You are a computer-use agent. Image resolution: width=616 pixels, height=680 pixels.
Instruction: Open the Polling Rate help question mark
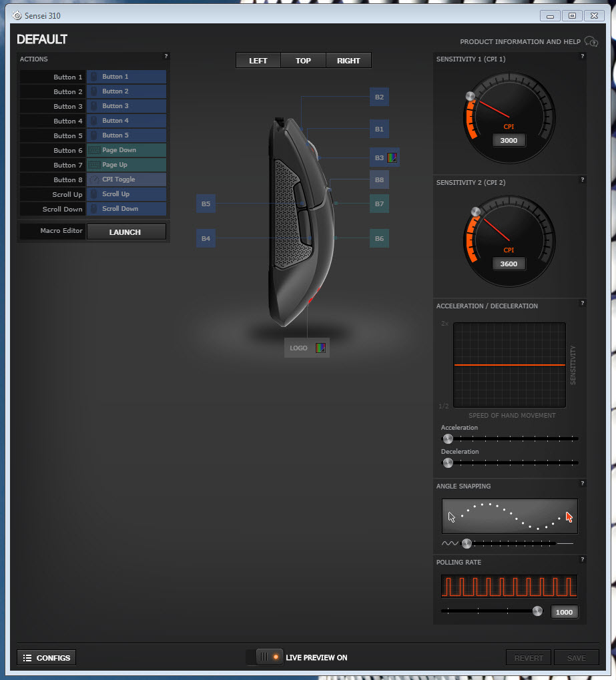(582, 559)
